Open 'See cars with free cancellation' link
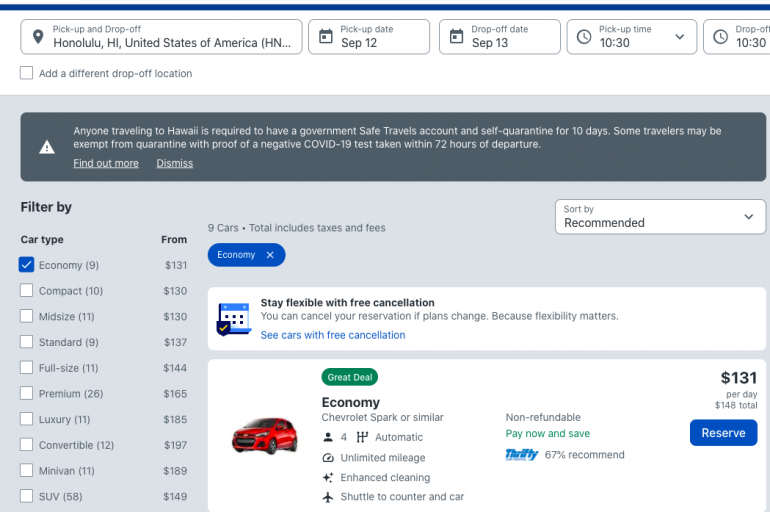Image resolution: width=770 pixels, height=512 pixels. tap(333, 335)
